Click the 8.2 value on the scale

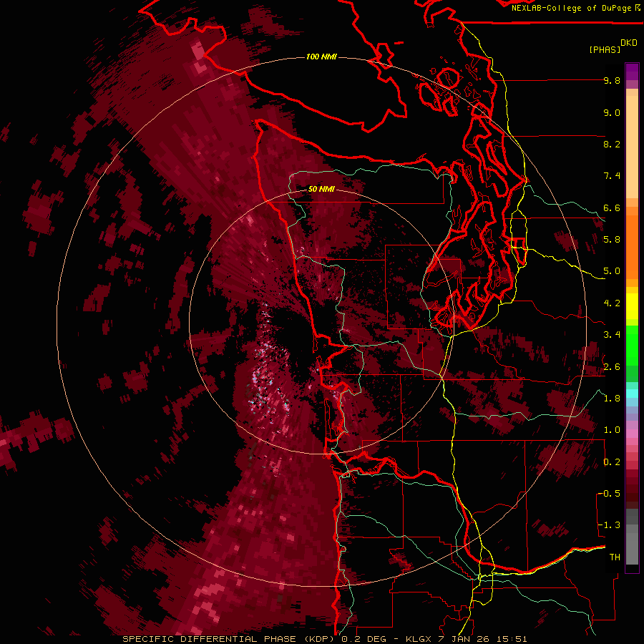click(x=612, y=144)
